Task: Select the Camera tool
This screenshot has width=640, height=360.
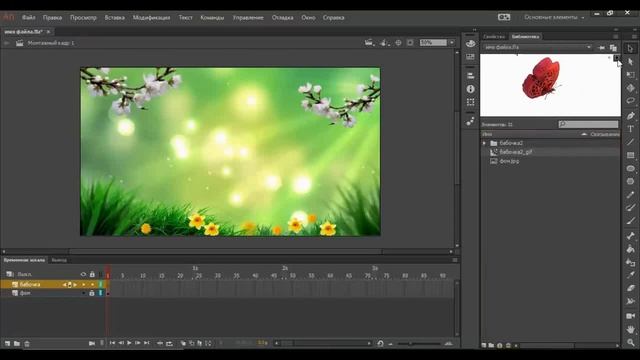Action: (x=631, y=316)
